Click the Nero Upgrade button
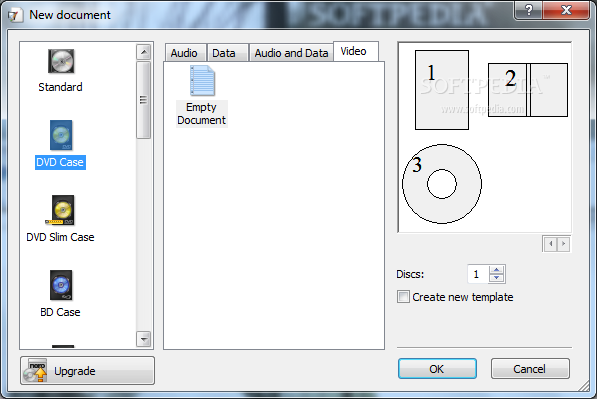597x399 pixels. coord(88,370)
